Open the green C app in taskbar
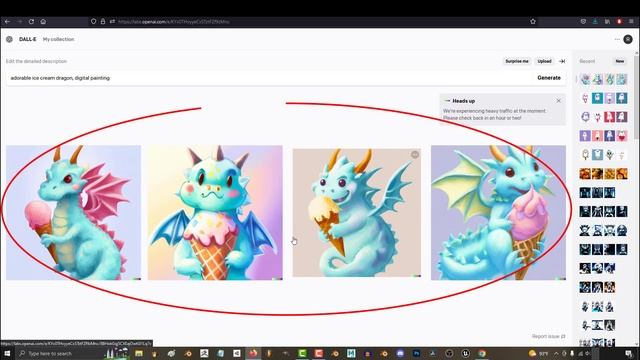The image size is (640, 360). click(302, 353)
